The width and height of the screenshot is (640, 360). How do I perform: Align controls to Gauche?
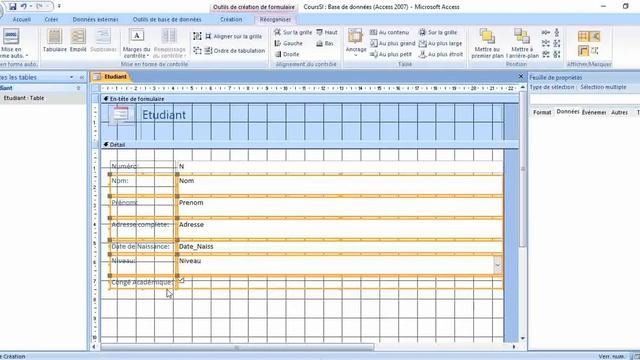[x=289, y=43]
